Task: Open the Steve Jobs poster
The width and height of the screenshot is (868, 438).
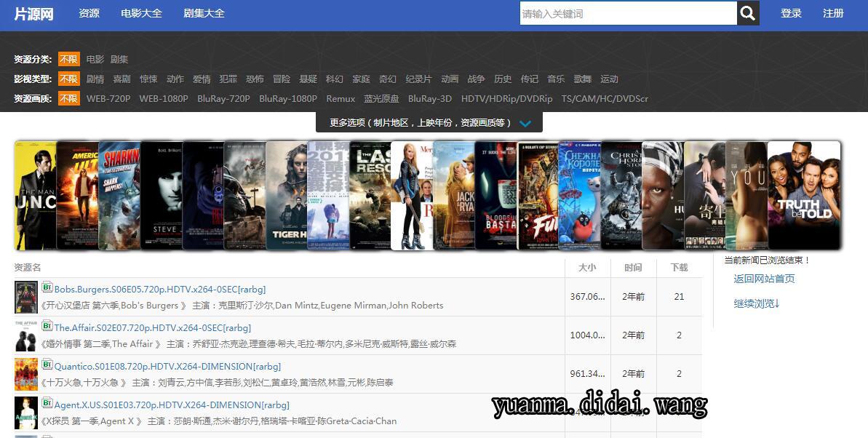Action: tap(161, 196)
